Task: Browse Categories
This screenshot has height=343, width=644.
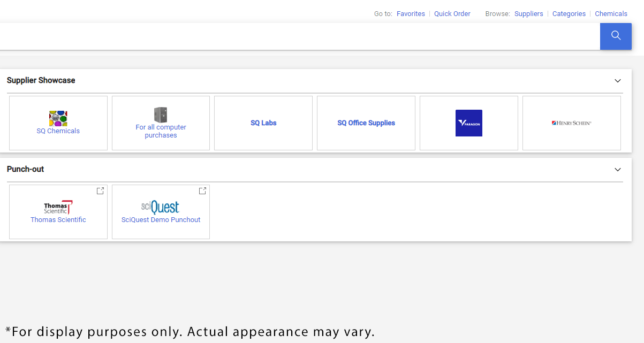Action: pos(569,14)
